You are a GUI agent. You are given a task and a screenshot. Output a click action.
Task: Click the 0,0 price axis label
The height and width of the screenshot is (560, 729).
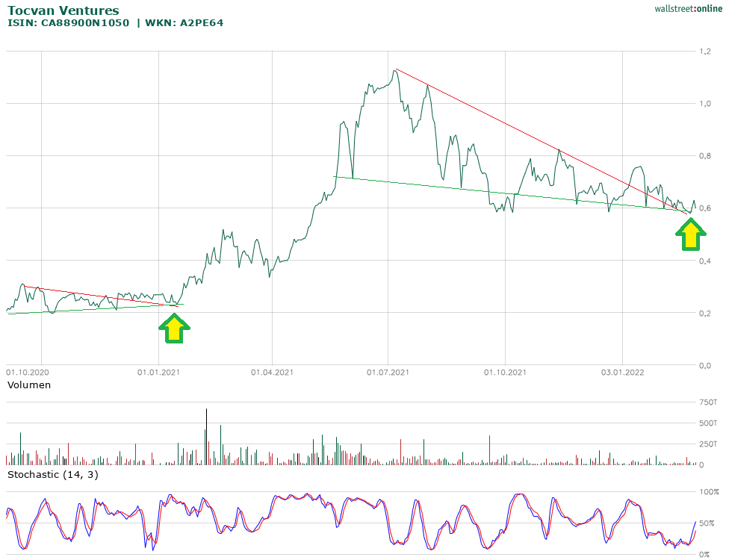pyautogui.click(x=705, y=366)
